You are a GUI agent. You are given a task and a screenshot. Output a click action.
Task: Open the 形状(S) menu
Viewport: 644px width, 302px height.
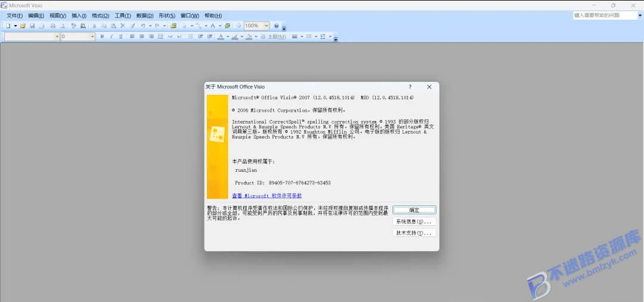pyautogui.click(x=167, y=16)
